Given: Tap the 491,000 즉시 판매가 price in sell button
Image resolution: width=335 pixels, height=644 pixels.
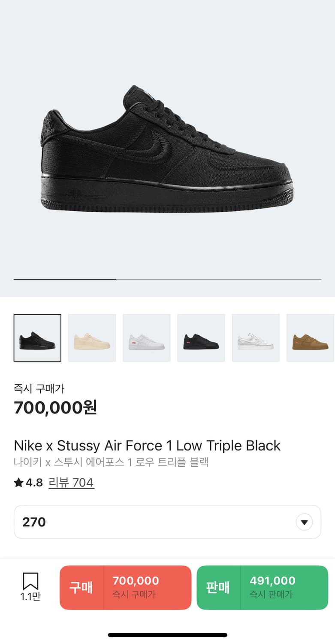Looking at the screenshot, I should point(273,587).
